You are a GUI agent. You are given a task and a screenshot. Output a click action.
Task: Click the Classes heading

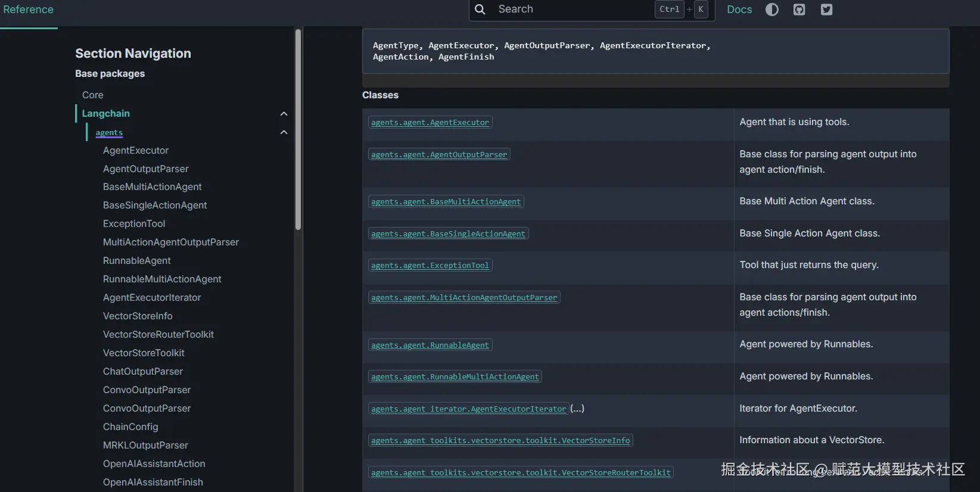click(x=380, y=95)
